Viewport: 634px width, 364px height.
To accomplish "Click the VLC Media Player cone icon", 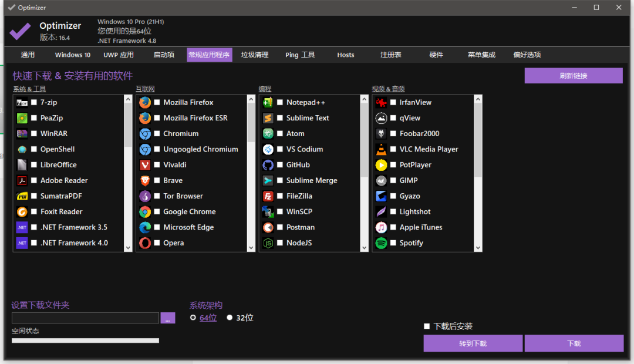I will pyautogui.click(x=382, y=149).
